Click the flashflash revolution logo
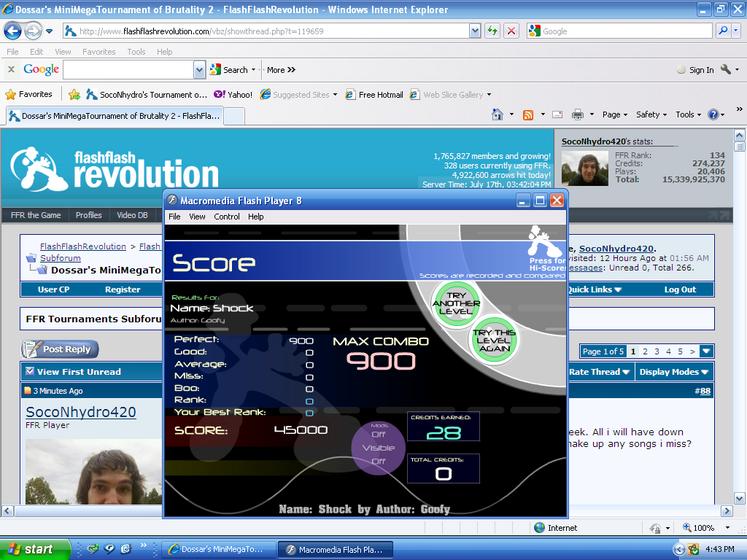 pos(114,169)
